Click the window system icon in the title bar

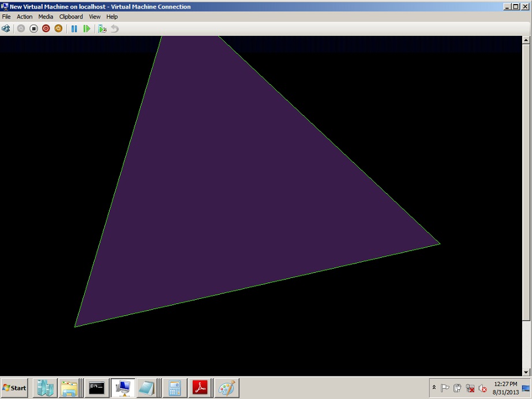[x=5, y=6]
